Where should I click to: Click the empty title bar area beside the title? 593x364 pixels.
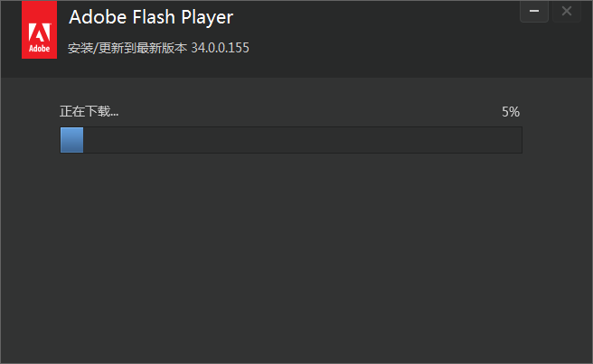(x=380, y=18)
